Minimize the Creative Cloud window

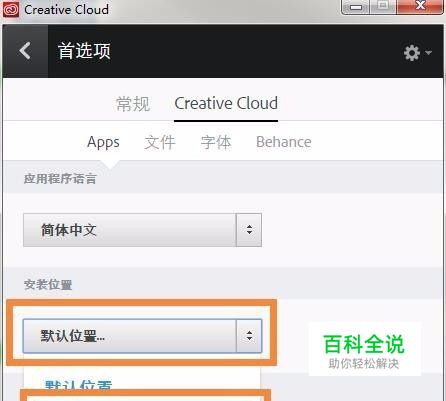pos(356,7)
